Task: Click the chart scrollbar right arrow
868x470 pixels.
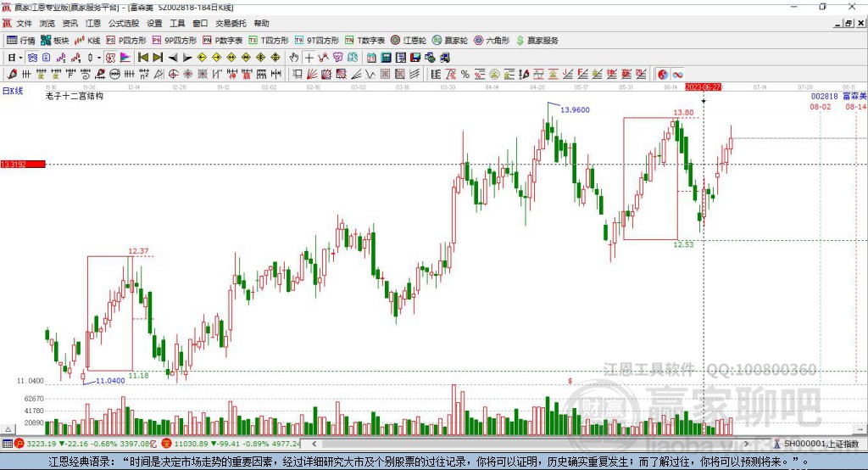Action: click(747, 444)
